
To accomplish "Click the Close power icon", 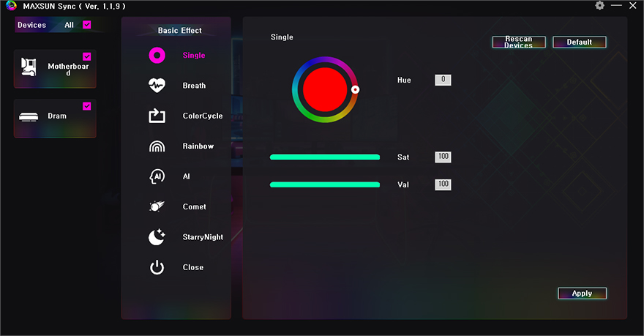I will (x=157, y=267).
